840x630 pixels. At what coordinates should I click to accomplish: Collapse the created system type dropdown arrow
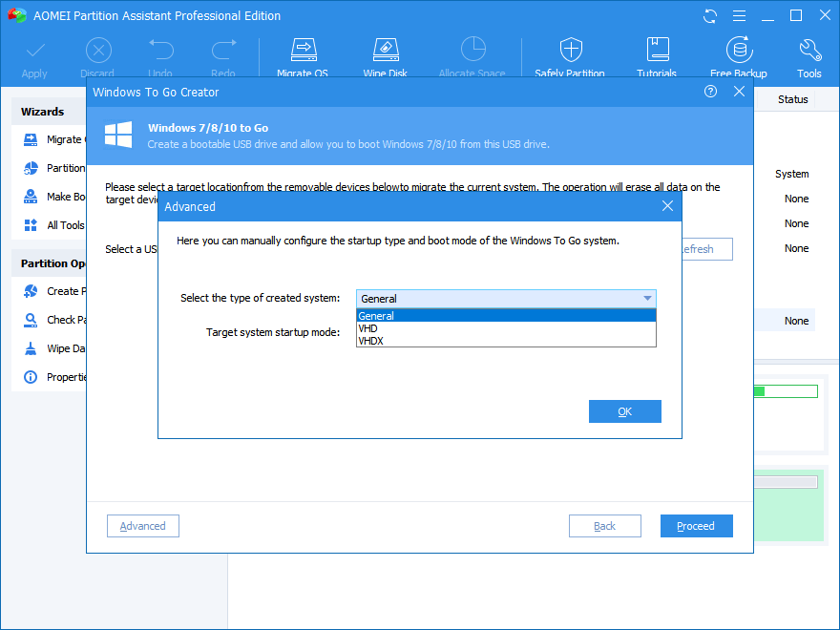click(647, 299)
